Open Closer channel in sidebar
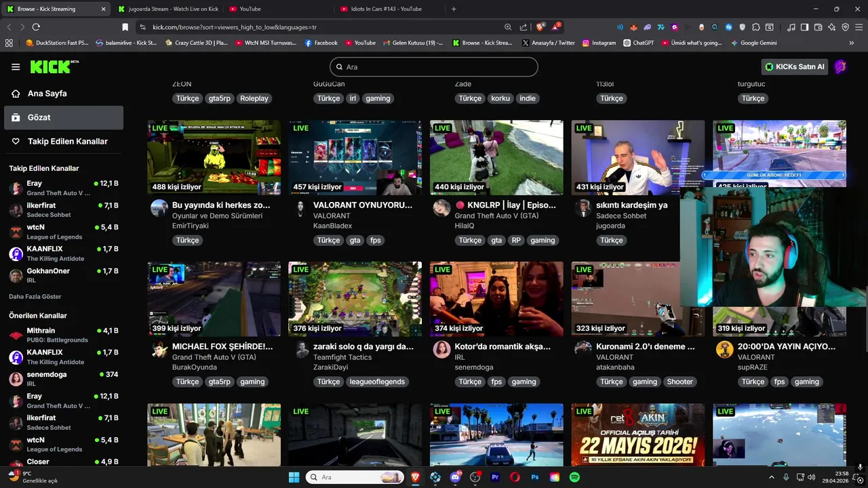 (64, 462)
